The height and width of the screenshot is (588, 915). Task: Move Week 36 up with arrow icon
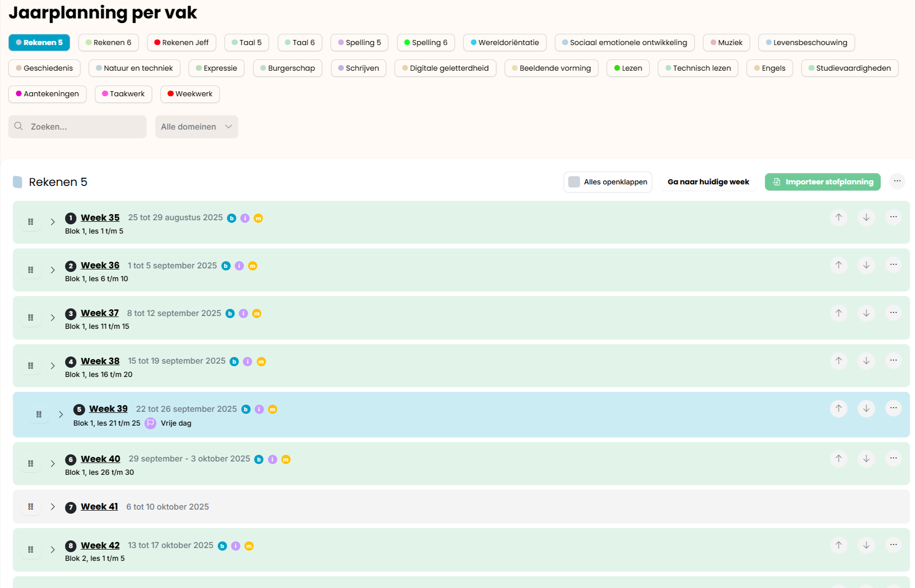coord(839,265)
